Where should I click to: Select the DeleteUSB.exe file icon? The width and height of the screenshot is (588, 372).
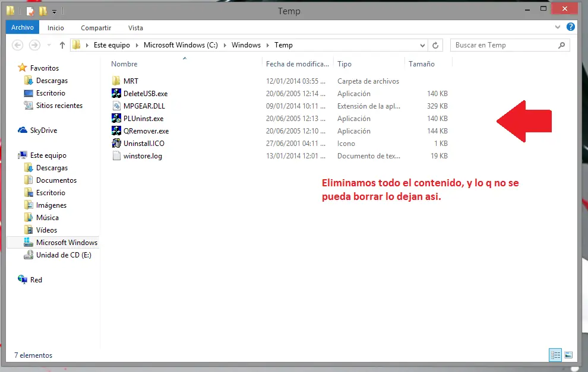(116, 93)
